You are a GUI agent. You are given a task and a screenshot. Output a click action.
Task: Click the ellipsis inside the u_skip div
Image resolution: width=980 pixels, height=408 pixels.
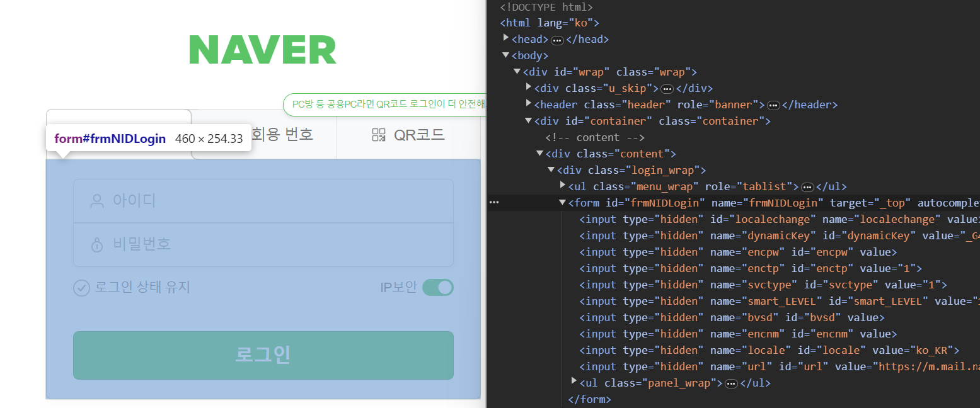coord(667,89)
